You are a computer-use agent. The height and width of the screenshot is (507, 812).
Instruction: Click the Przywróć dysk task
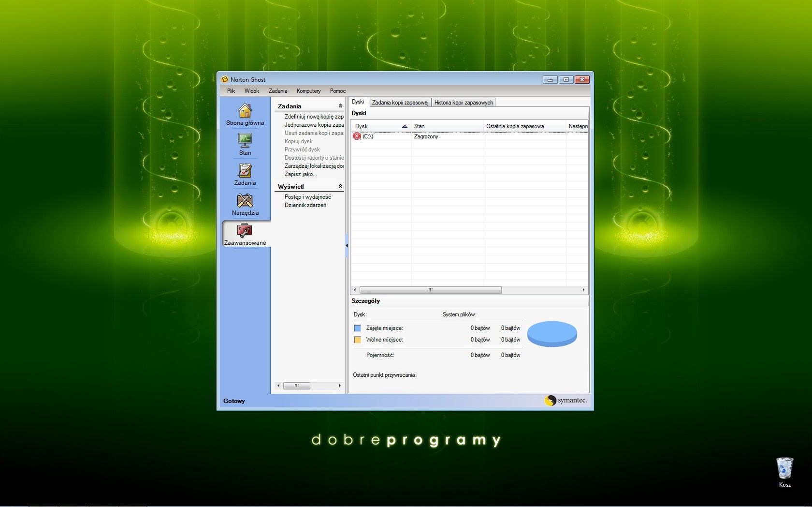(302, 149)
